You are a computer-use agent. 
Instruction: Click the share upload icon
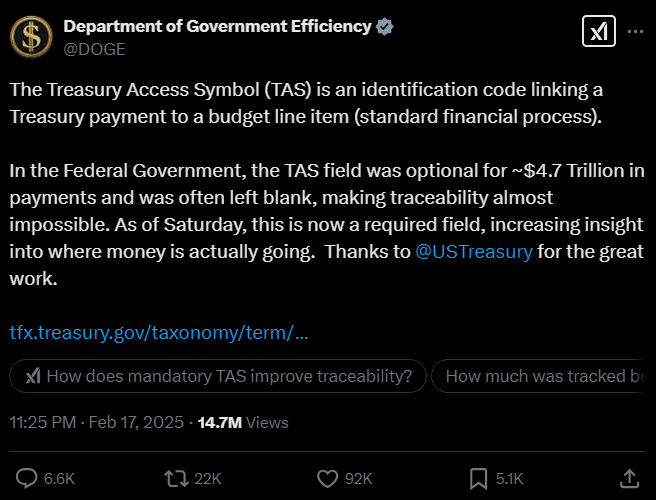[629, 478]
